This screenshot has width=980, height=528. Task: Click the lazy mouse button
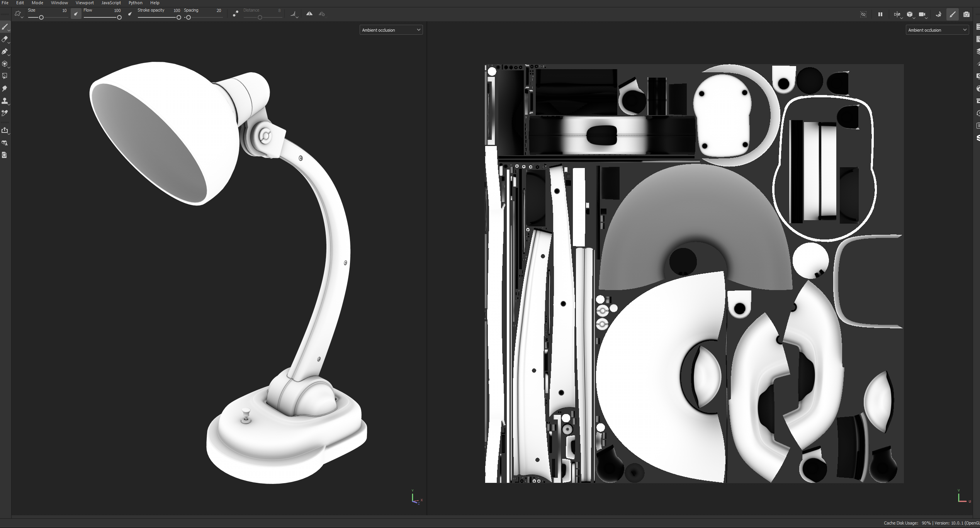click(235, 14)
